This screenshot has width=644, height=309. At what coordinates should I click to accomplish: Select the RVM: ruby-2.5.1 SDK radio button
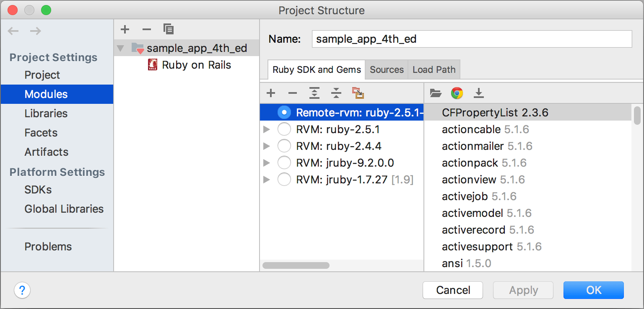coord(284,129)
